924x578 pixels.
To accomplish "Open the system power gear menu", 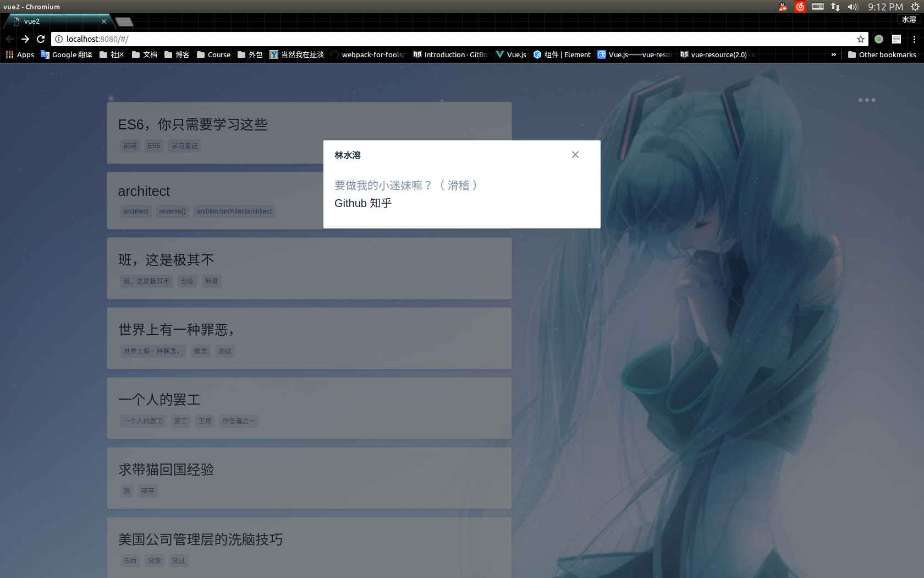I will [915, 7].
